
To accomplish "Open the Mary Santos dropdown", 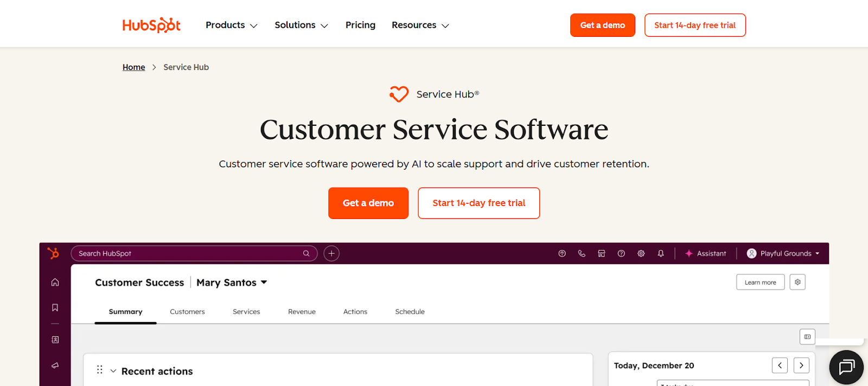I will tap(232, 282).
